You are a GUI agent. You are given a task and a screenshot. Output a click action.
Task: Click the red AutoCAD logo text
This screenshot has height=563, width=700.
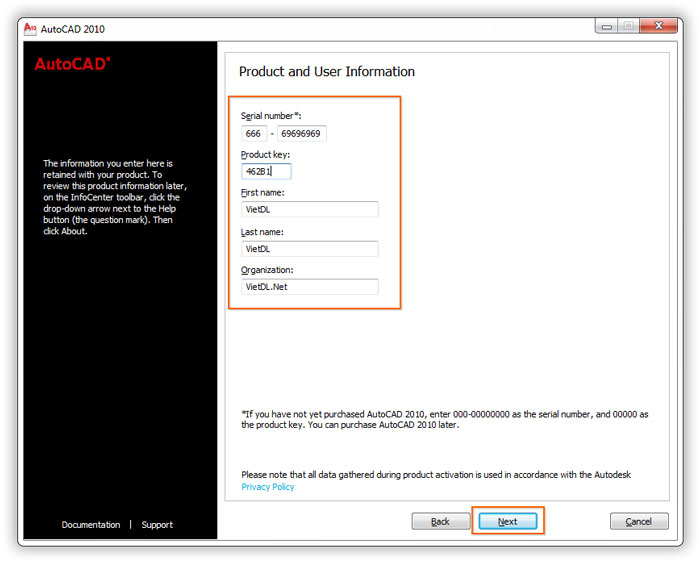72,64
